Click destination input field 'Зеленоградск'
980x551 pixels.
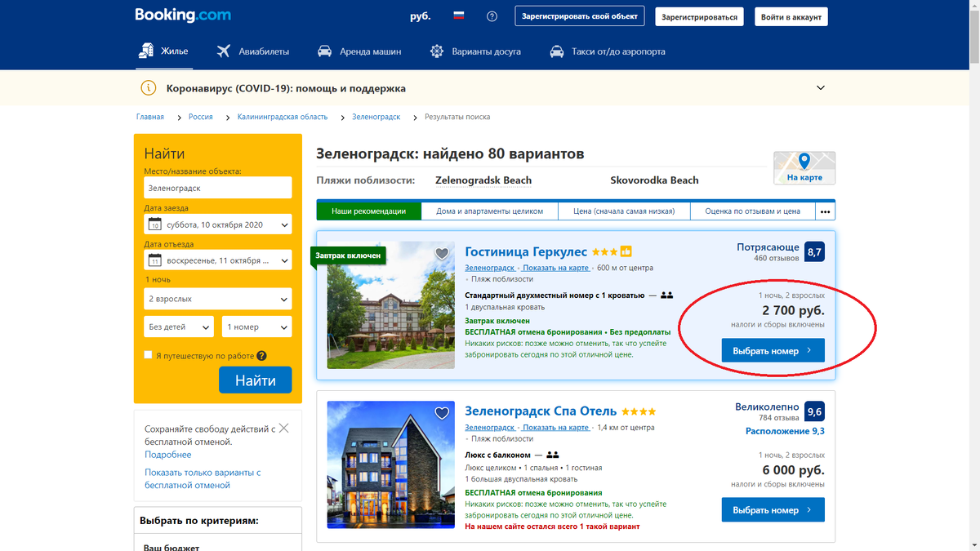(x=218, y=188)
